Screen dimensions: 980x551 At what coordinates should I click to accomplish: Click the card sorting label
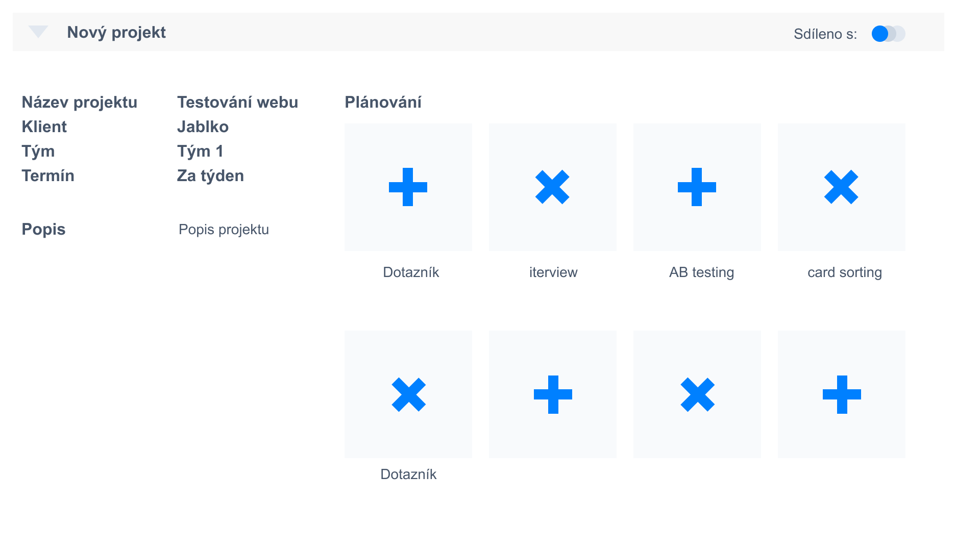coord(844,272)
